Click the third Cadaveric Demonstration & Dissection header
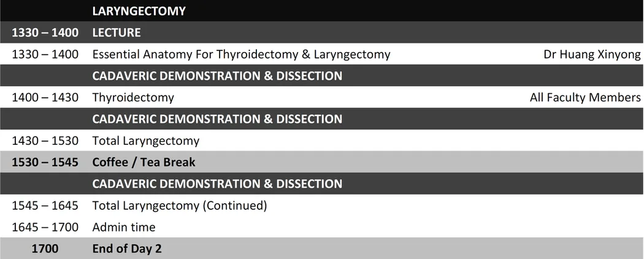Viewport: 644px width, 259px height. (x=217, y=184)
